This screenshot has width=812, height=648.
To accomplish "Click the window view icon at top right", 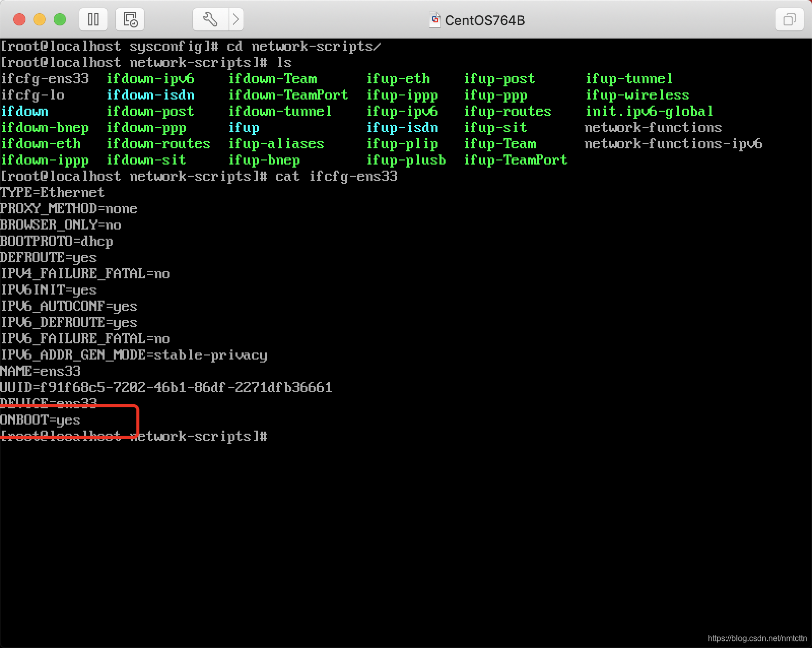I will tap(789, 20).
